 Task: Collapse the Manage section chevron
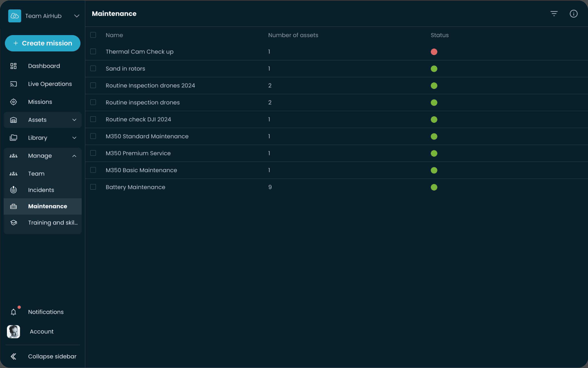point(74,156)
